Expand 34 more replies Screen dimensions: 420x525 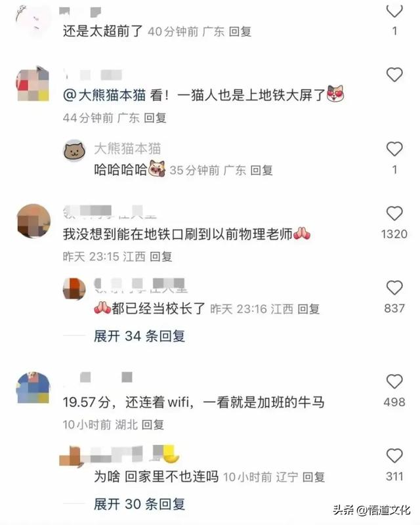coord(139,336)
